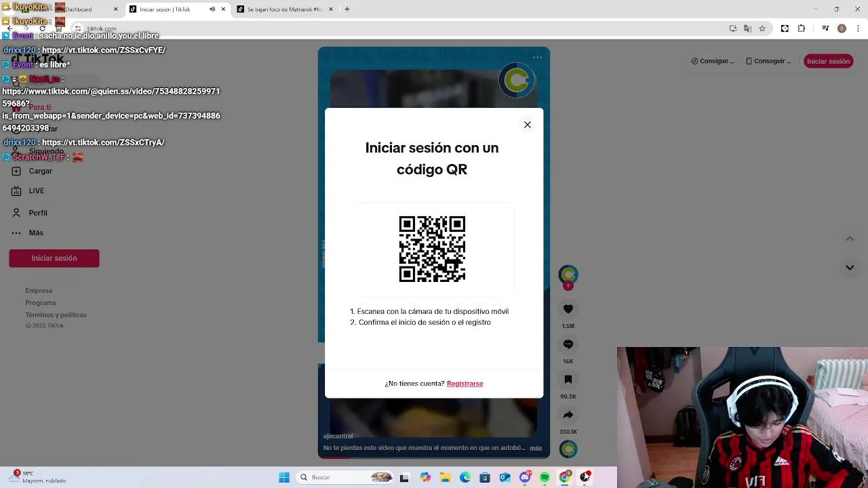
Task: Open the Consigue coins option in the header
Action: pos(713,61)
